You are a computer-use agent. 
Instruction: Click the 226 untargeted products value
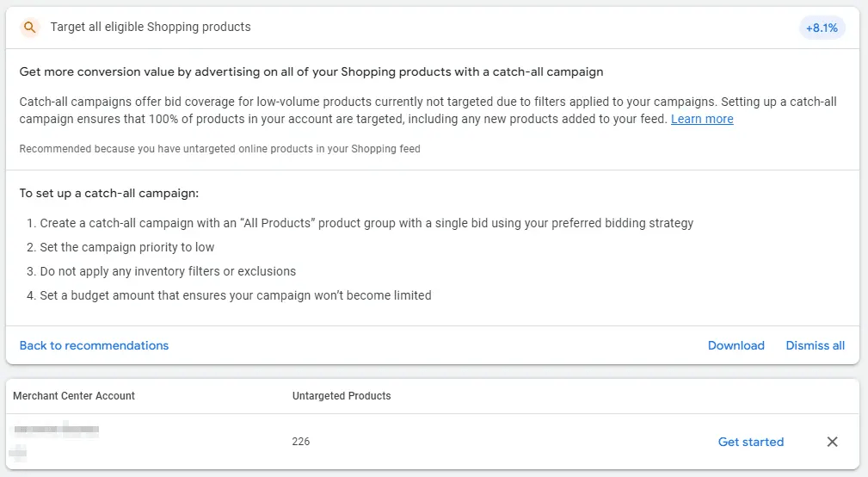click(301, 442)
